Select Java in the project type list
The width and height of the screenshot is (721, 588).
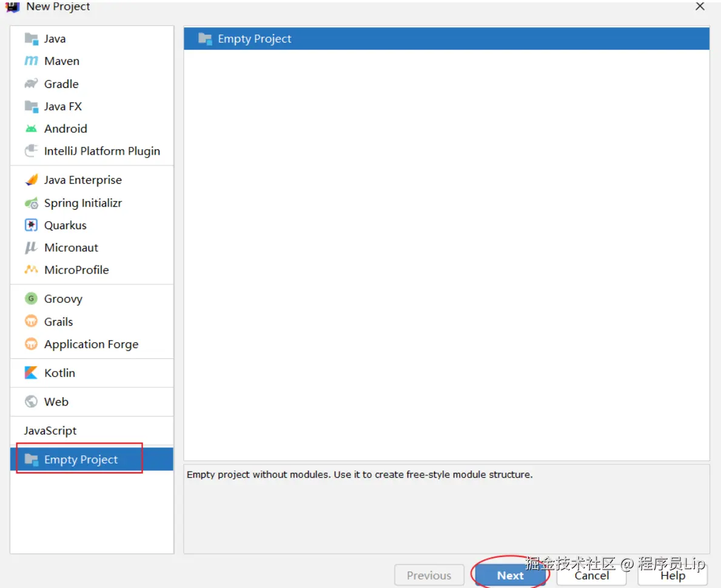[x=55, y=39]
